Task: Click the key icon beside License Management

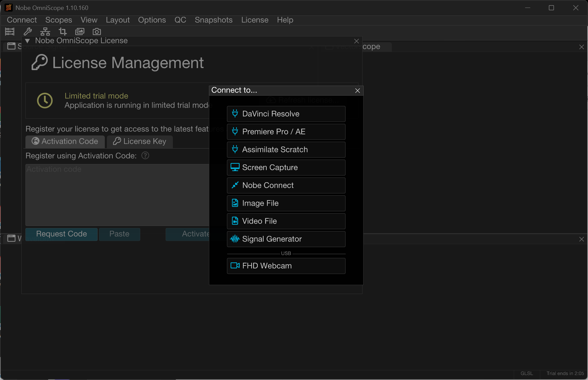Action: (x=40, y=62)
